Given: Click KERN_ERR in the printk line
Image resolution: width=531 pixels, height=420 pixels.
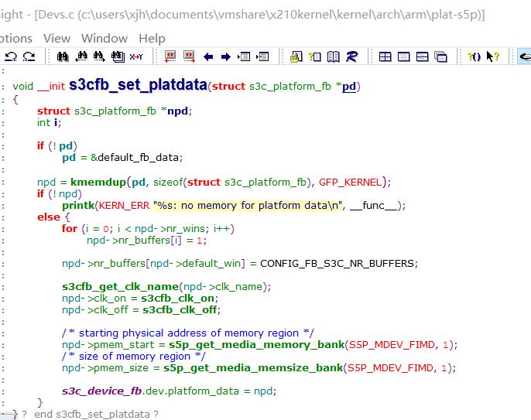Looking at the screenshot, I should tap(124, 206).
